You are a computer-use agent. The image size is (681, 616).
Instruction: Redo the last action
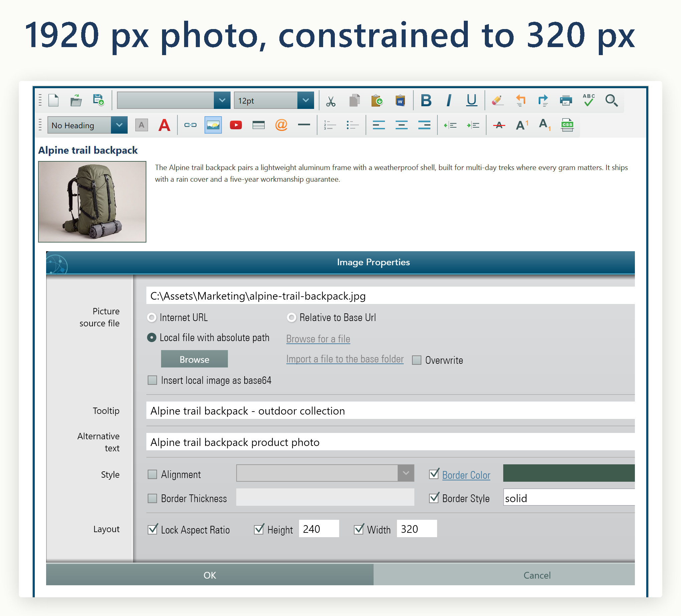(x=543, y=100)
